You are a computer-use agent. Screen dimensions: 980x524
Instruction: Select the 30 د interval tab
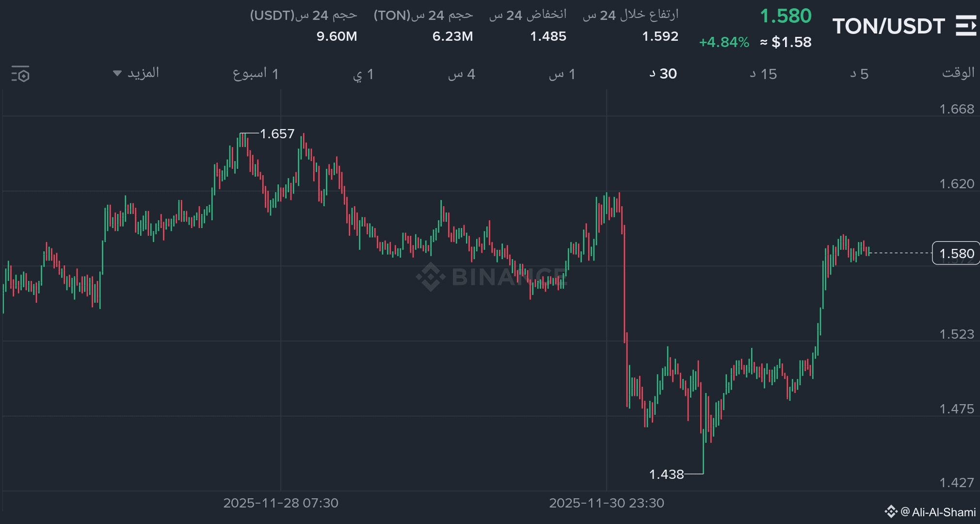[663, 74]
